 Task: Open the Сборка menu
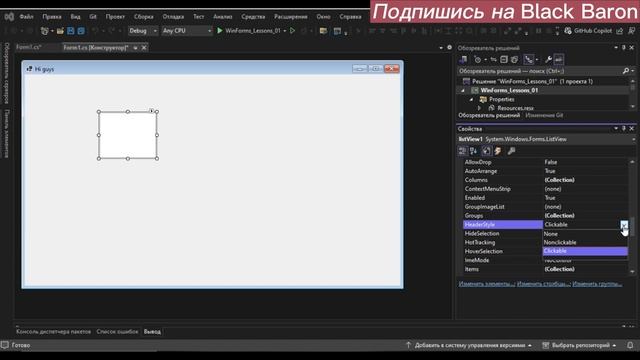pyautogui.click(x=144, y=17)
